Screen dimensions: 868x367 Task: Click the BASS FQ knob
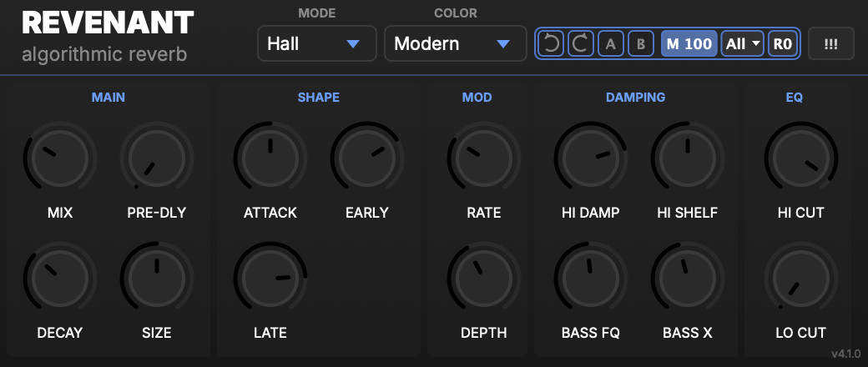[x=590, y=278]
